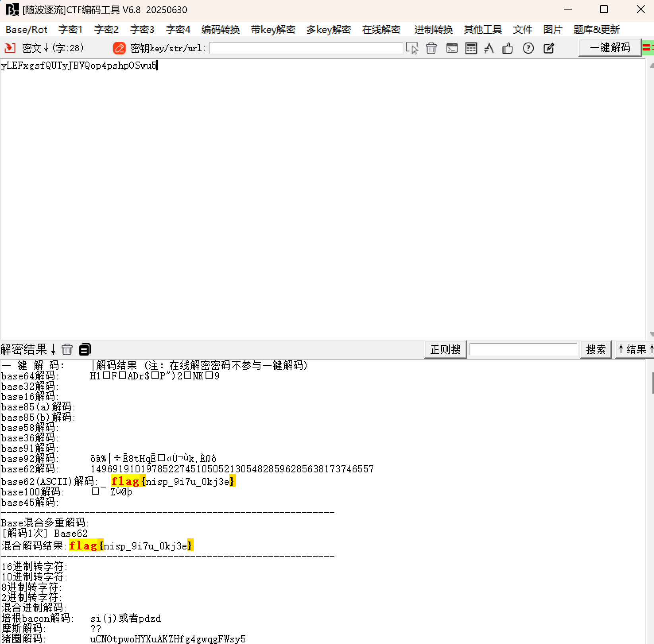Screen dimensions: 654x644
Task: Focus the 密钥key/str/url input field
Action: click(307, 48)
